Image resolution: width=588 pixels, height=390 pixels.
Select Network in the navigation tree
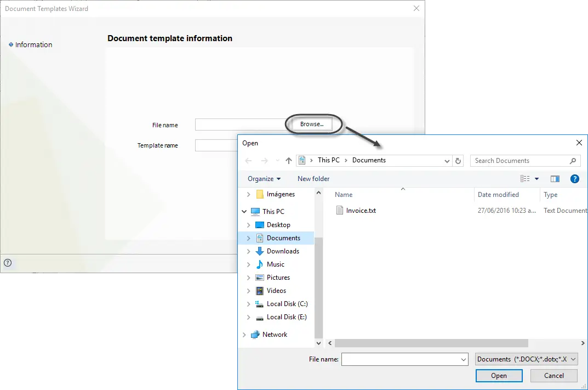[x=275, y=335]
